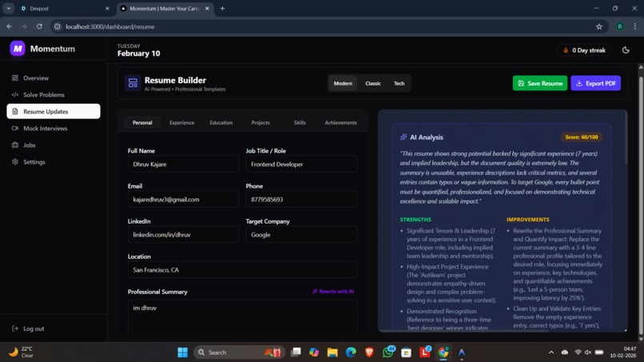The height and width of the screenshot is (362, 644).
Task: Bookmark this page with the star icon
Action: 598,26
